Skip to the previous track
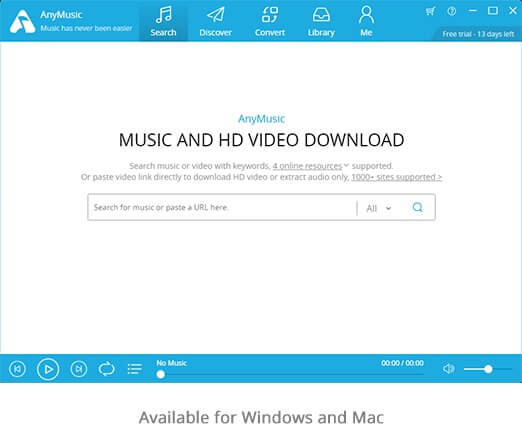522x424 pixels. pyautogui.click(x=17, y=369)
